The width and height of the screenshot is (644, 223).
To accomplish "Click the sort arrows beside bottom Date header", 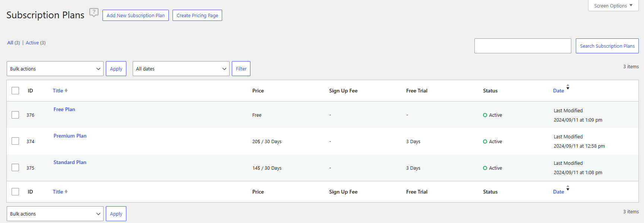I will tap(568, 188).
